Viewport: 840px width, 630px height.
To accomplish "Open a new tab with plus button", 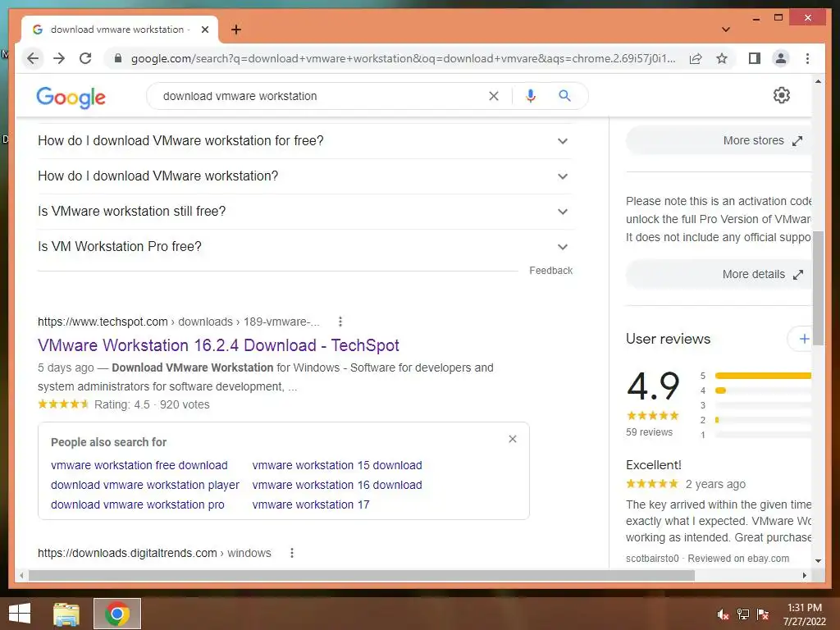I will (236, 30).
